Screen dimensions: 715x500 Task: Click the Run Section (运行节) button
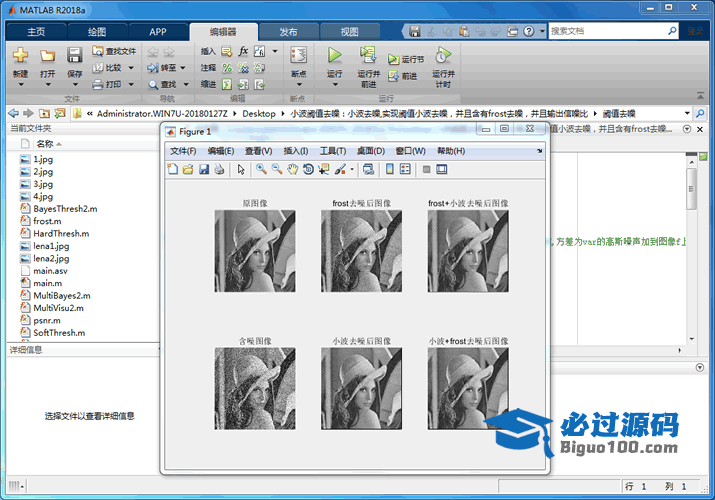coord(406,59)
